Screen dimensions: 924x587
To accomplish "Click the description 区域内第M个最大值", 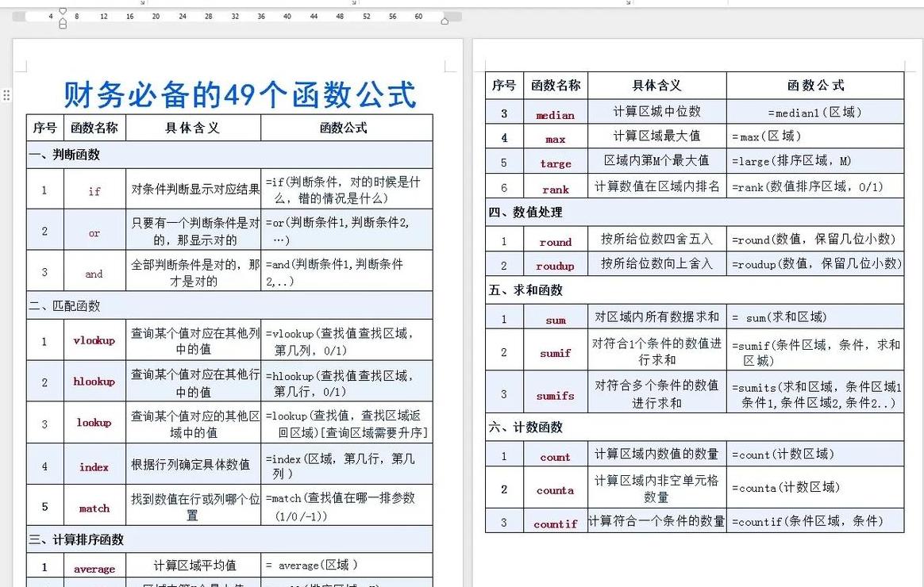I will tap(656, 160).
